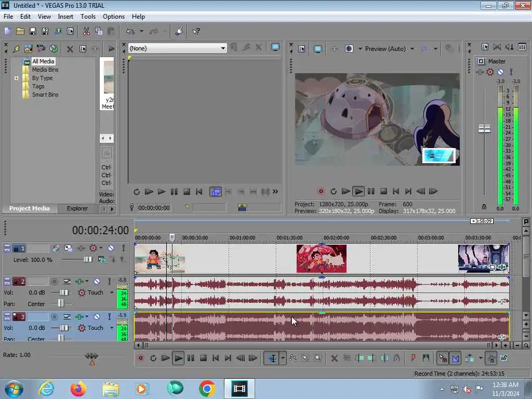Open the File menu

(x=8, y=17)
